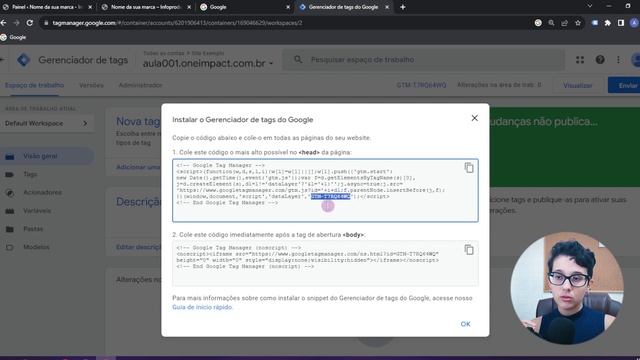Screen dimensions: 640x360
Task: Open the Google bookmark in bookmarks bar
Action: [13, 37]
